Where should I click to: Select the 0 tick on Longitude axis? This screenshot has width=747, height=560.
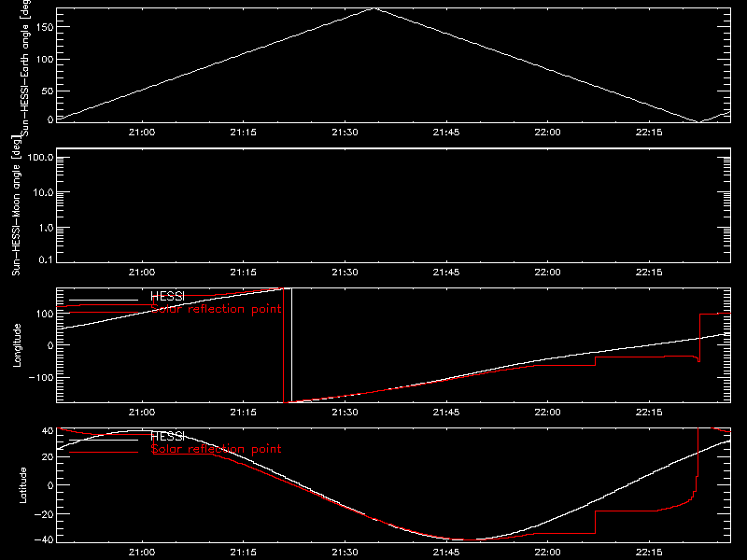click(x=50, y=345)
